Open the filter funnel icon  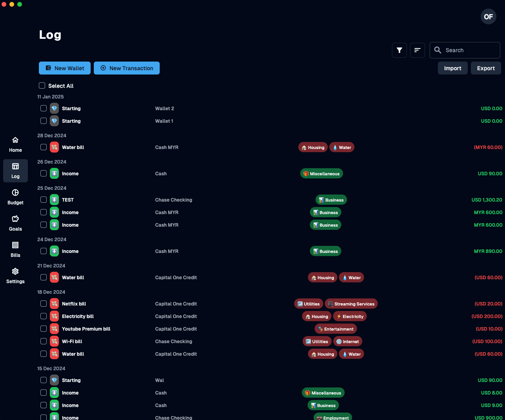tap(399, 50)
